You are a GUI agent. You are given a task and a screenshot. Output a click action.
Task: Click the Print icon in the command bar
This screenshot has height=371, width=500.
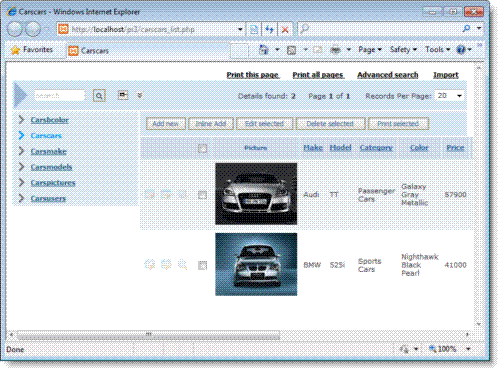335,50
